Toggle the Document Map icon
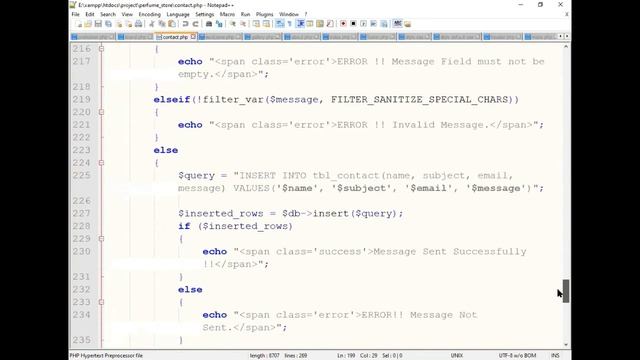 coord(320,24)
